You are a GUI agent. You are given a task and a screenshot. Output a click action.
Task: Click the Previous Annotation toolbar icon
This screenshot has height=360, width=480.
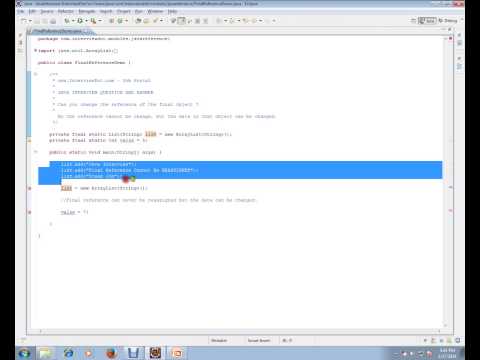232,21
